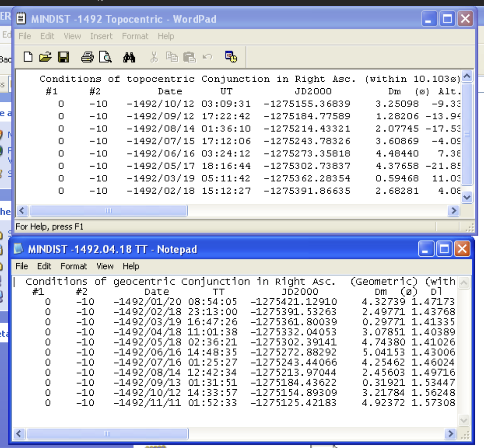The width and height of the screenshot is (484, 448).
Task: Open the Insert menu in WordPad
Action: pyautogui.click(x=101, y=36)
